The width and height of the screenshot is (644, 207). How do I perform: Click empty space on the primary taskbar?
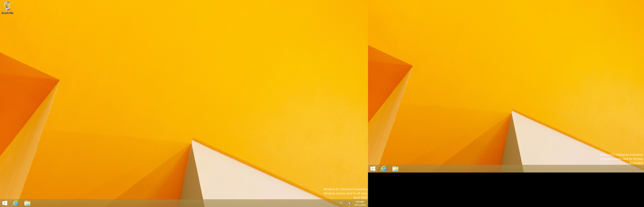[175, 203]
